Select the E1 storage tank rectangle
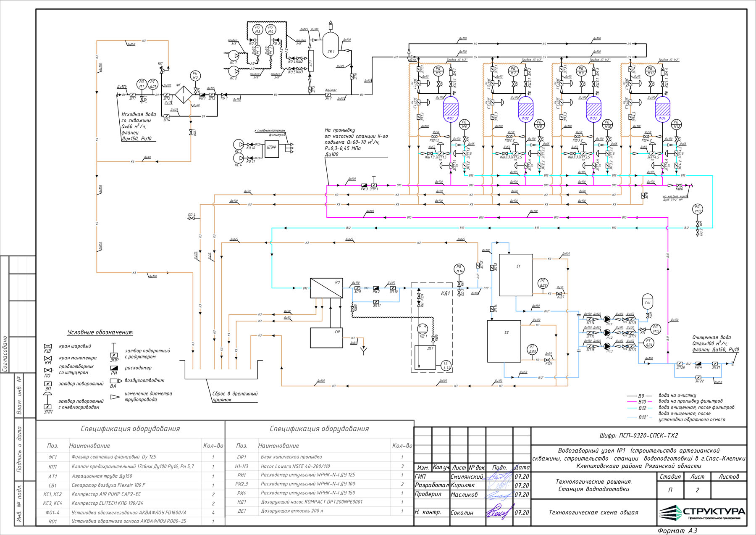This screenshot has width=756, height=535. click(516, 275)
